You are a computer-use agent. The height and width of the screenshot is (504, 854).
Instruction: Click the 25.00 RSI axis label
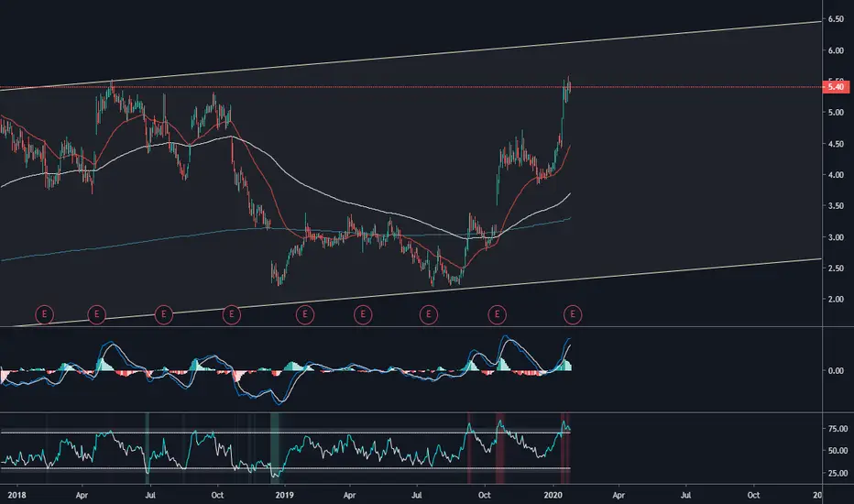[x=838, y=474]
